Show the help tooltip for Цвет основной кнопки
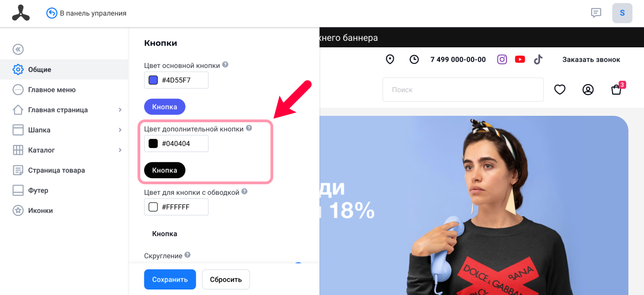Screen dimensions: 644x295 tap(225, 65)
